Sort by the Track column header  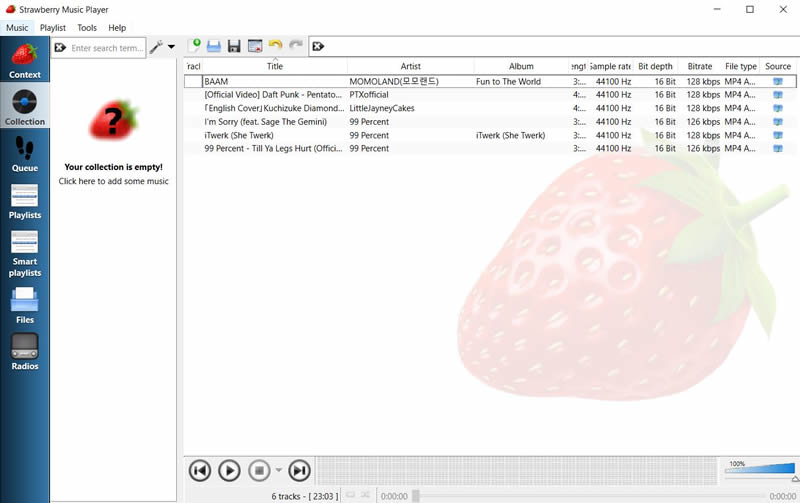tap(193, 66)
